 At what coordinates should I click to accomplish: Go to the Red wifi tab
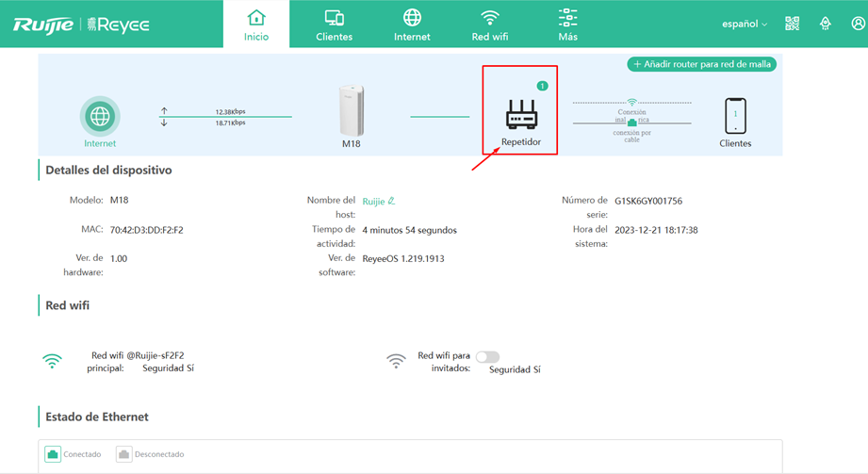(490, 25)
